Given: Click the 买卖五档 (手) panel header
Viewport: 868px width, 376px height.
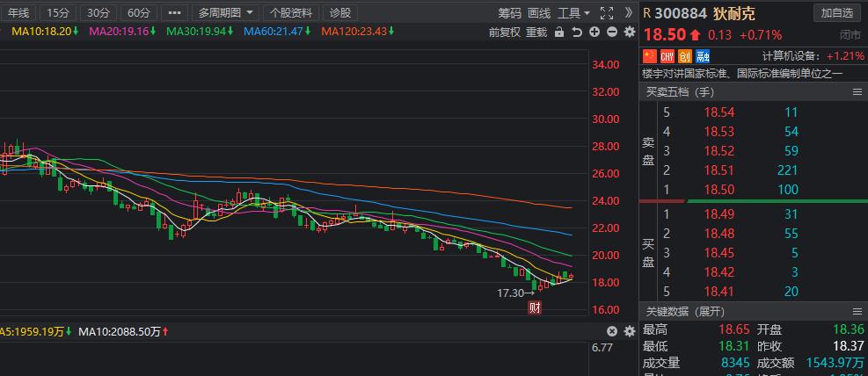Looking at the screenshot, I should tap(754, 91).
